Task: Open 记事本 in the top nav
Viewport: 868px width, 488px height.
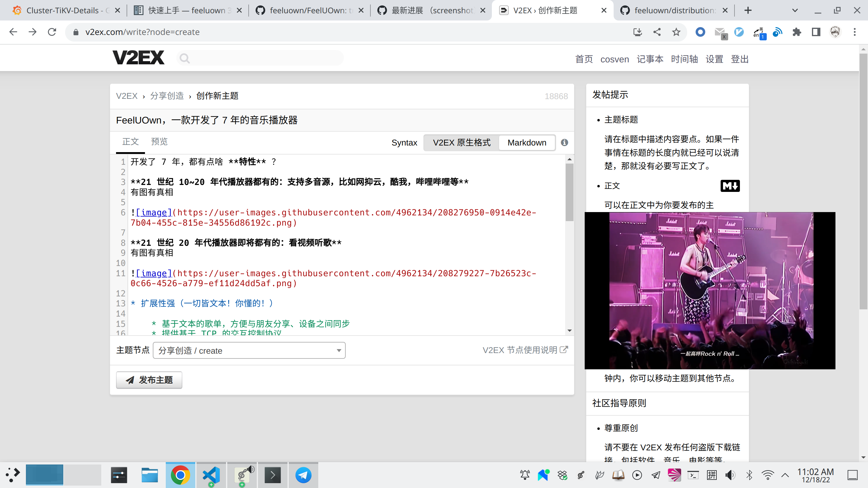Action: (x=650, y=59)
